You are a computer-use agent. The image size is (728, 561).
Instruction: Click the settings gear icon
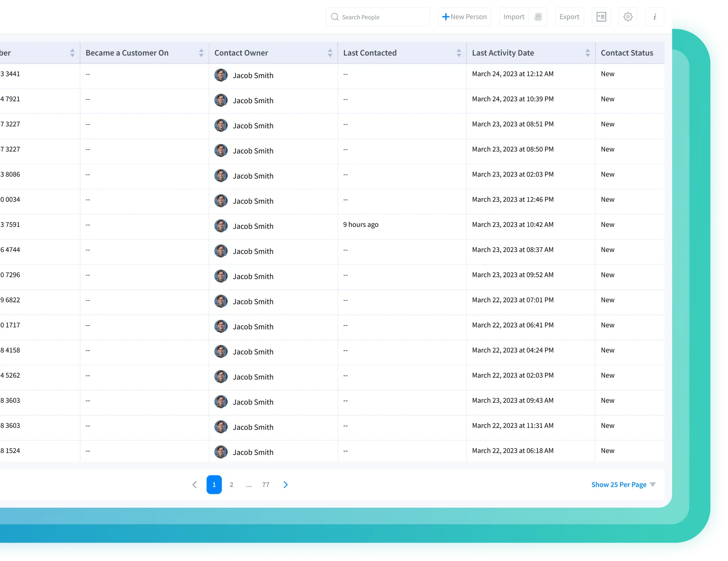[628, 17]
